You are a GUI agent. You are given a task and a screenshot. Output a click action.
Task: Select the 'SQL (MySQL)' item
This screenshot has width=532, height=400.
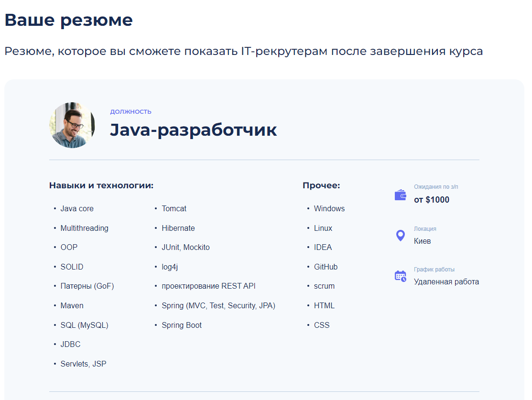click(85, 325)
